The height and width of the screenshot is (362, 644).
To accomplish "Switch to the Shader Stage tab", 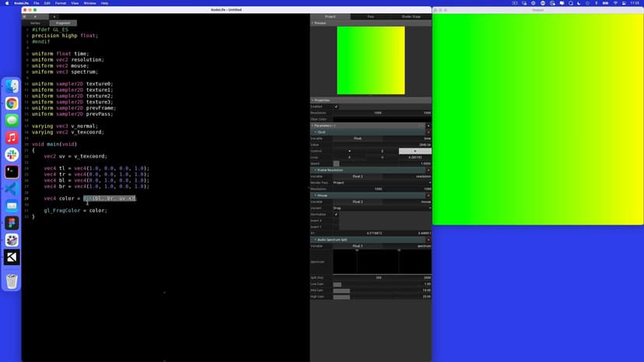I will (411, 16).
